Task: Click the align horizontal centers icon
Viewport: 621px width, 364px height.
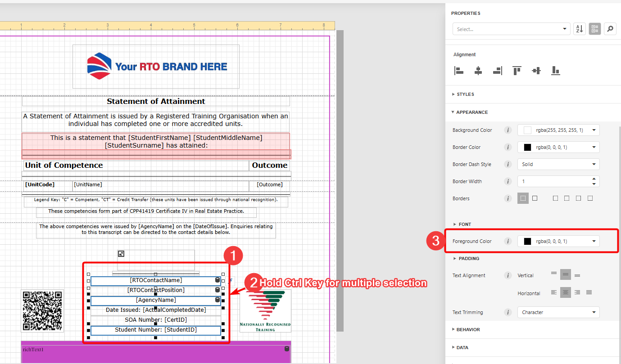Action: 478,71
